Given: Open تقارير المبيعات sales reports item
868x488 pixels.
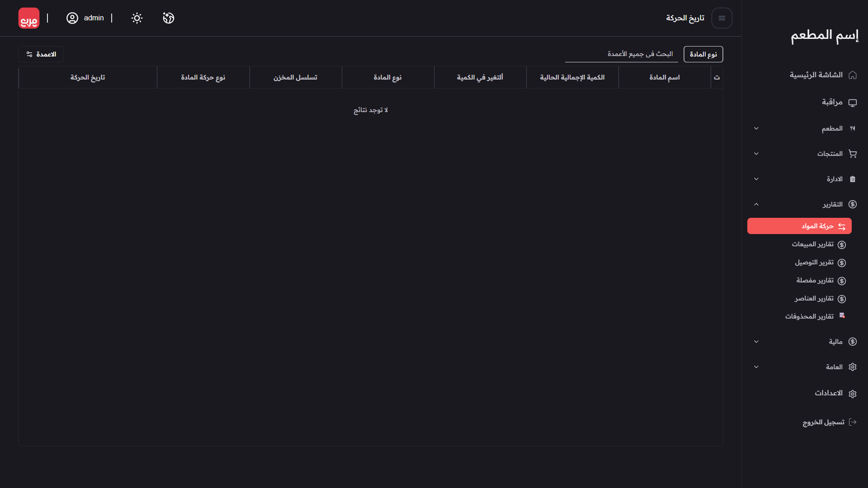Looking at the screenshot, I should click(813, 244).
